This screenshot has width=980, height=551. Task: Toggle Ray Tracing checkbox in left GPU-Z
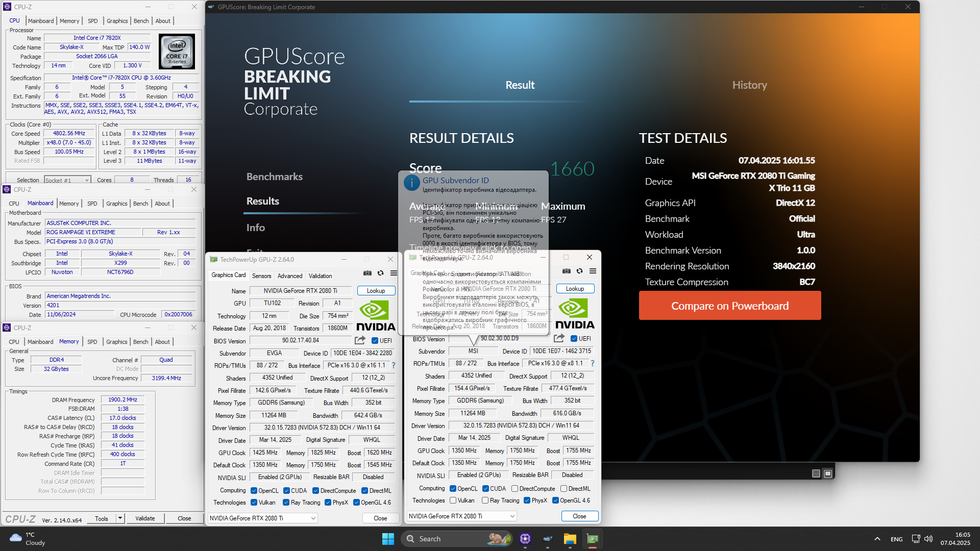click(286, 503)
